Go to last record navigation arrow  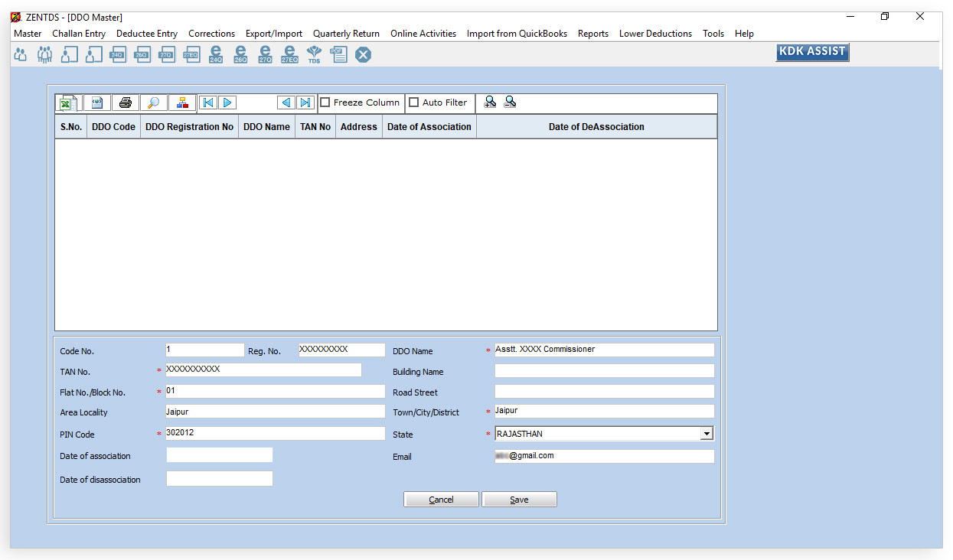[x=305, y=103]
